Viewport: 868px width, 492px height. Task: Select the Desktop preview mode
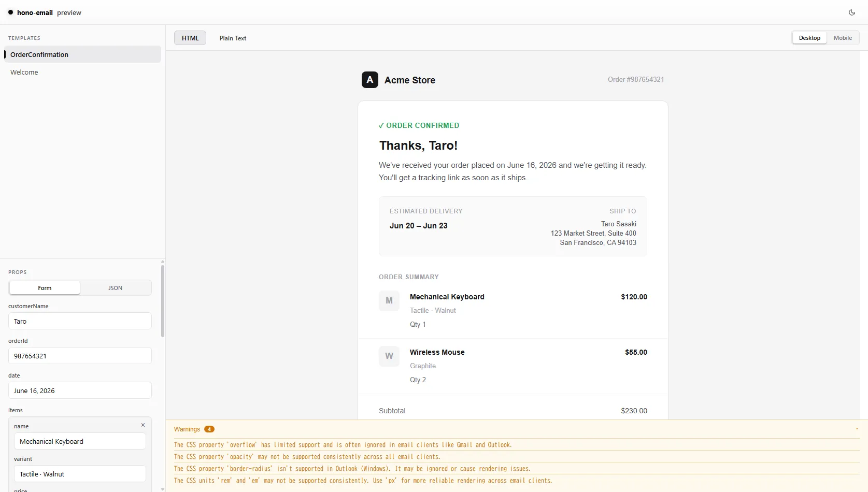pos(809,38)
